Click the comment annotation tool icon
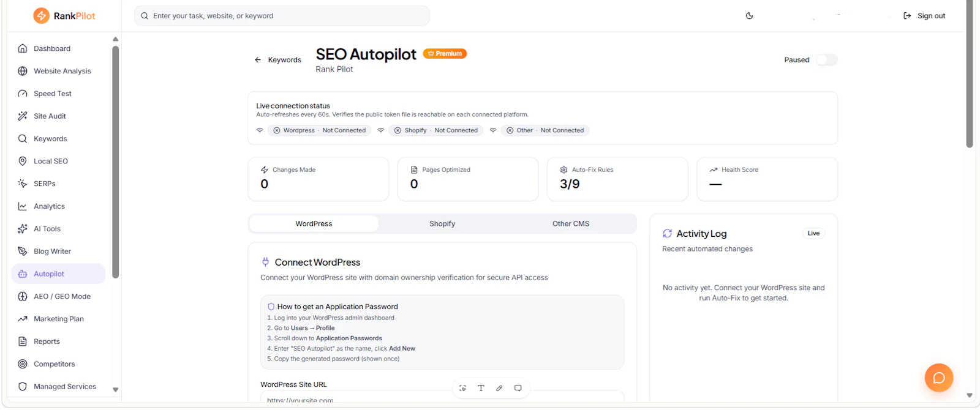Image resolution: width=980 pixels, height=410 pixels. pyautogui.click(x=518, y=388)
